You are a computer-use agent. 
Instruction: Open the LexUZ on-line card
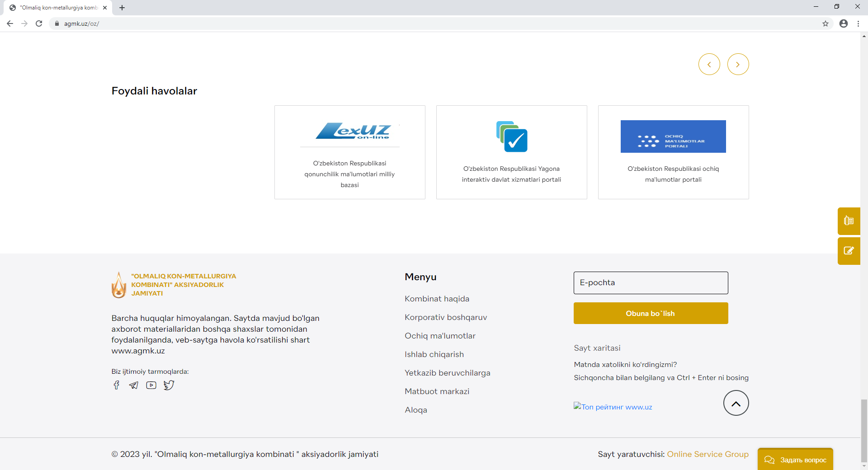(349, 152)
